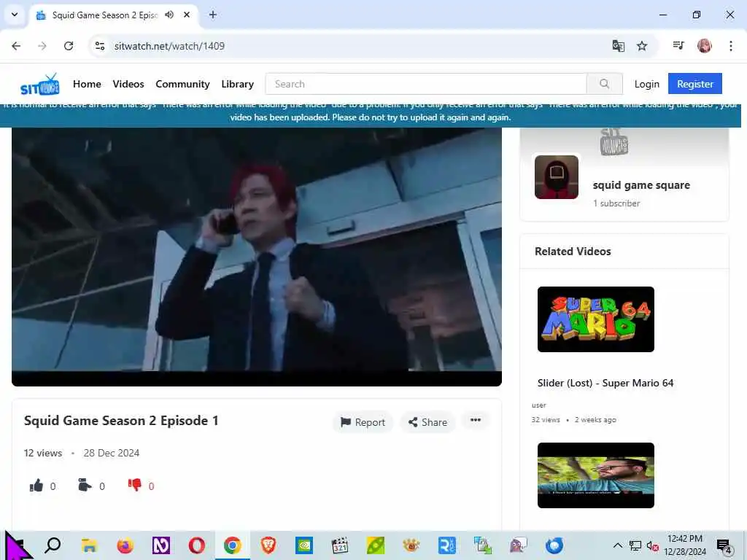Click the 'user' uploader name
Image resolution: width=747 pixels, height=560 pixels.
tap(539, 405)
